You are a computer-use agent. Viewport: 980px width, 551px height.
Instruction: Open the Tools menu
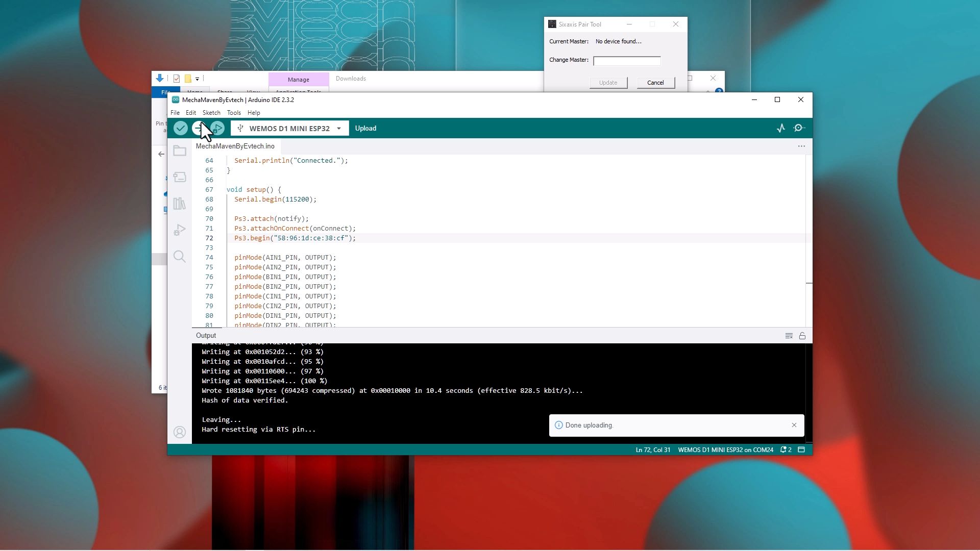point(234,113)
